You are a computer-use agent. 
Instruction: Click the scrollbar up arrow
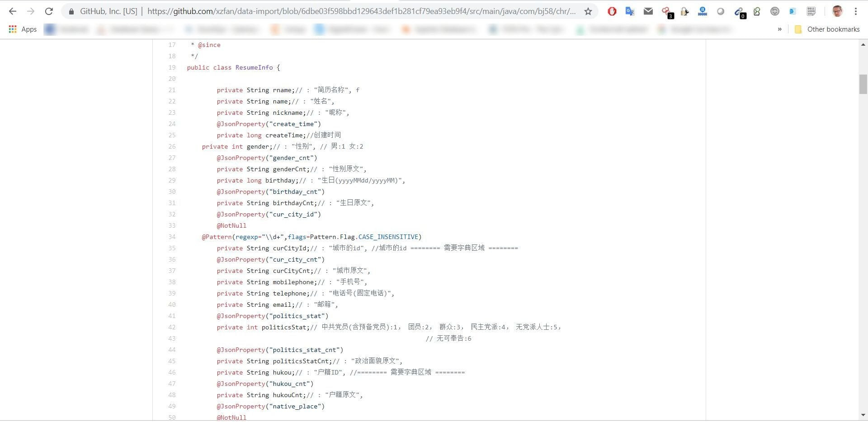pyautogui.click(x=863, y=44)
